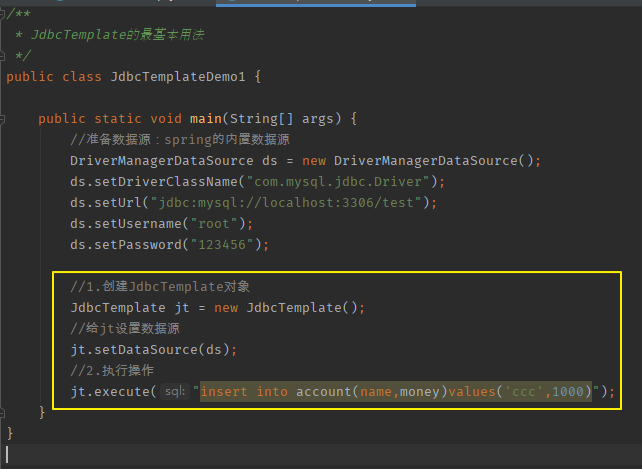Viewport: 642px width, 469px height.
Task: Click the comment 给jt设置数据源
Action: coord(125,329)
